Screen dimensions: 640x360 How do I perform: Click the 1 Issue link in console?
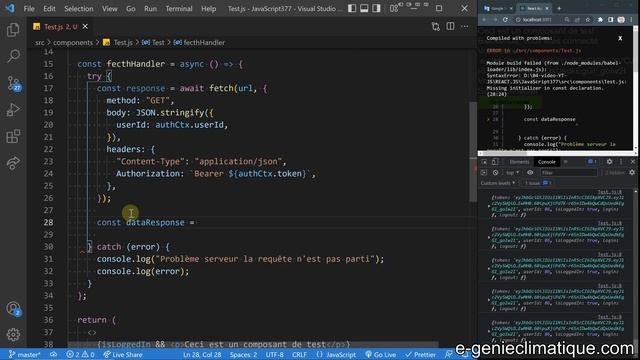coord(538,183)
